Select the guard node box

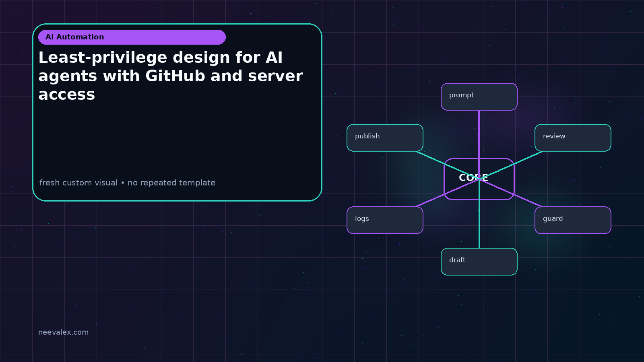573,220
